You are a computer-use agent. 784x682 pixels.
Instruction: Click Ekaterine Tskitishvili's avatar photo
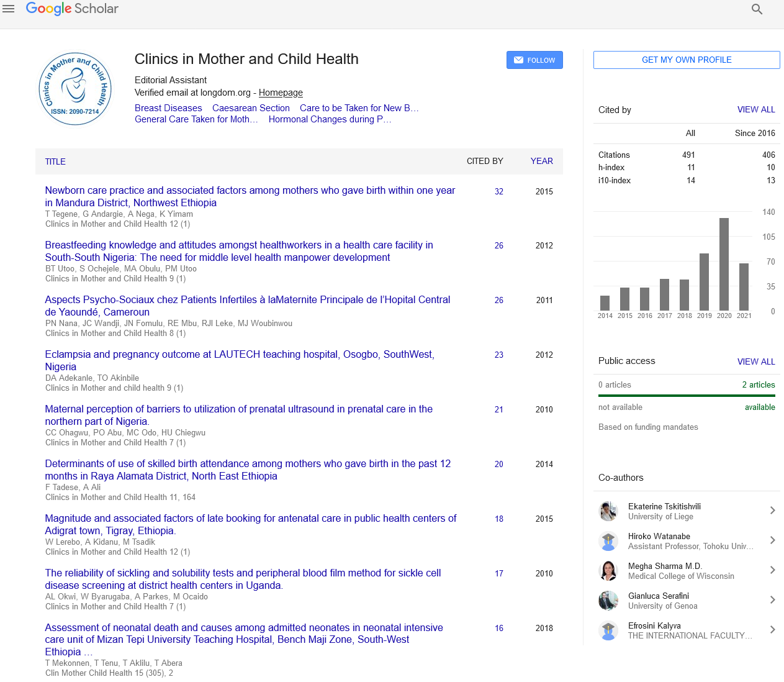click(x=608, y=511)
